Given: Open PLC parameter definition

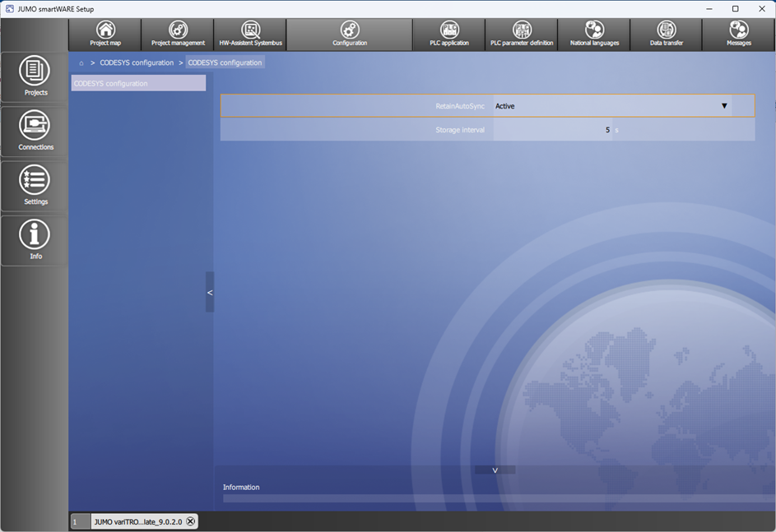Looking at the screenshot, I should coord(522,35).
